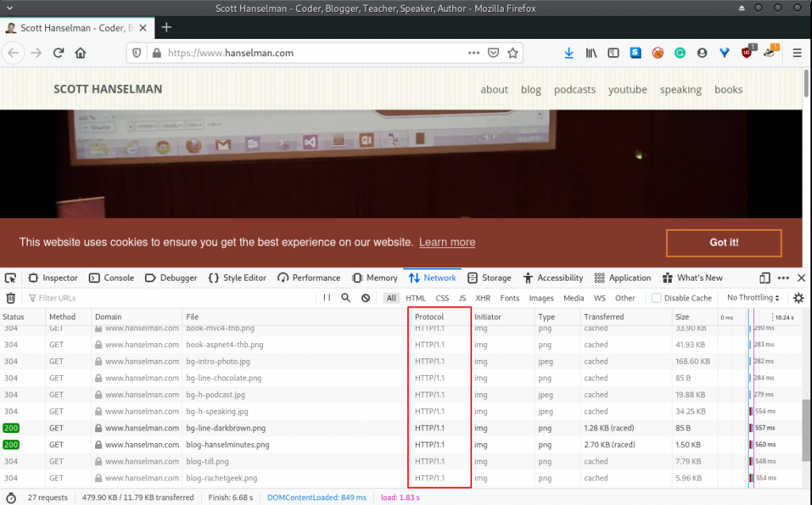The image size is (812, 505).
Task: Open the No Throttling dropdown
Action: (x=753, y=298)
